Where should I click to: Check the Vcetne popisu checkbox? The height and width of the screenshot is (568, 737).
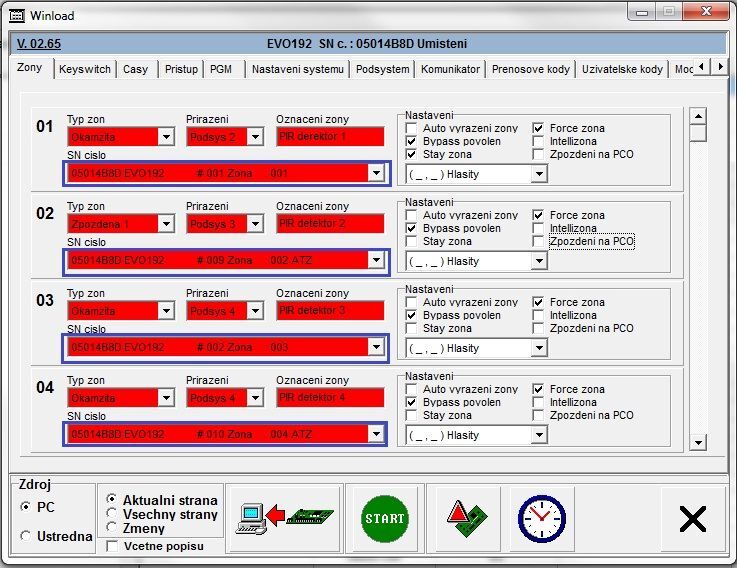112,546
